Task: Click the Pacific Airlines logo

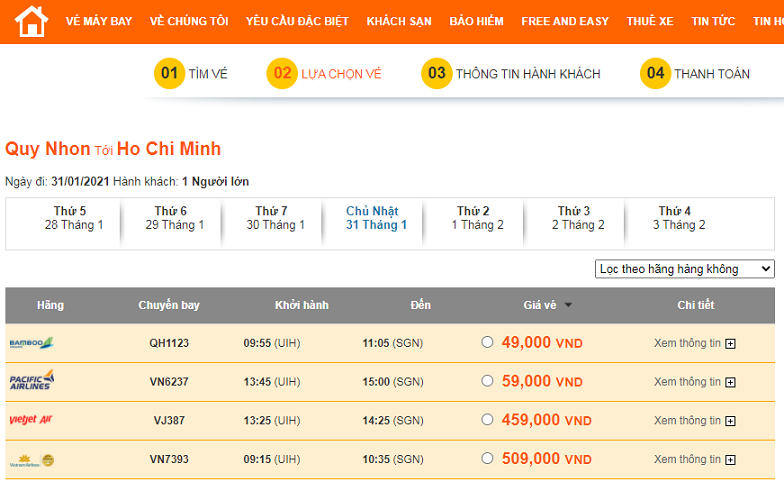Action: (32, 380)
